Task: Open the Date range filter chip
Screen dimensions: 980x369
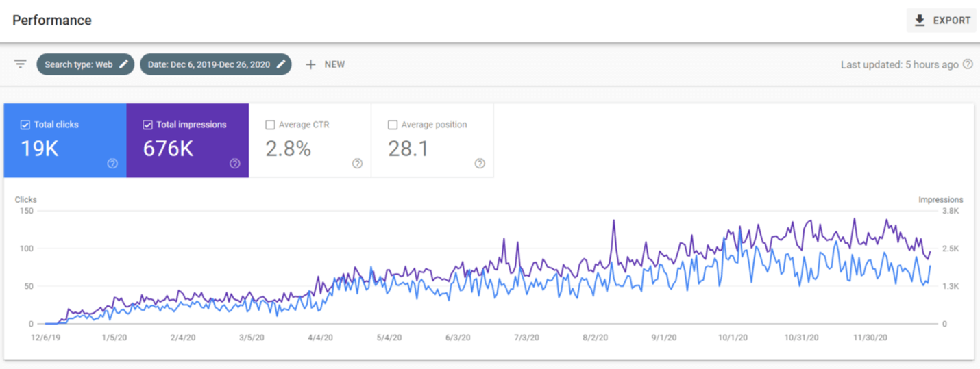Action: click(x=207, y=64)
